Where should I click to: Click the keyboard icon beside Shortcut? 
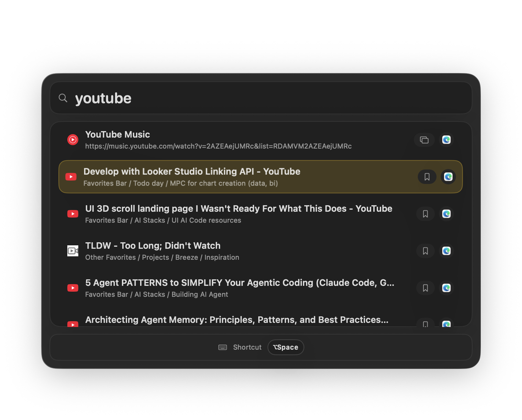[x=223, y=347]
